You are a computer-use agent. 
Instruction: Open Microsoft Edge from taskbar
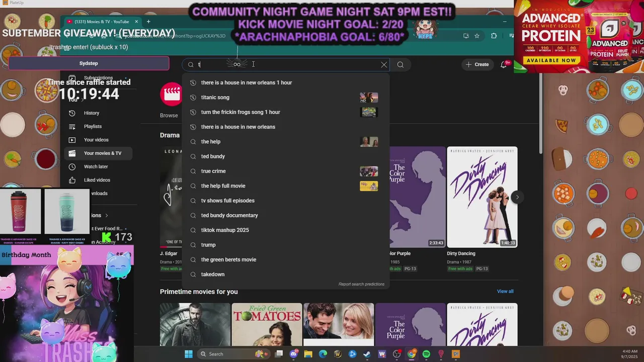[x=323, y=354]
